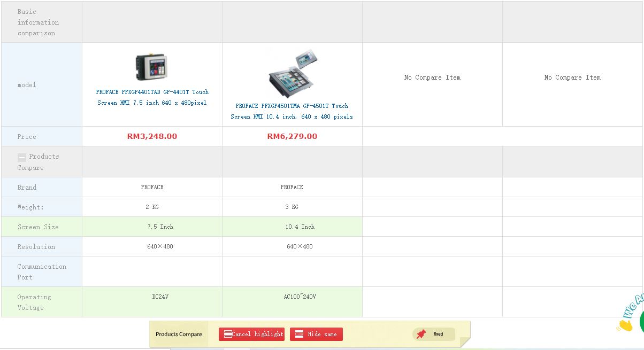Click the icon inside Cancel highlight button
This screenshot has width=644, height=350.
(228, 334)
